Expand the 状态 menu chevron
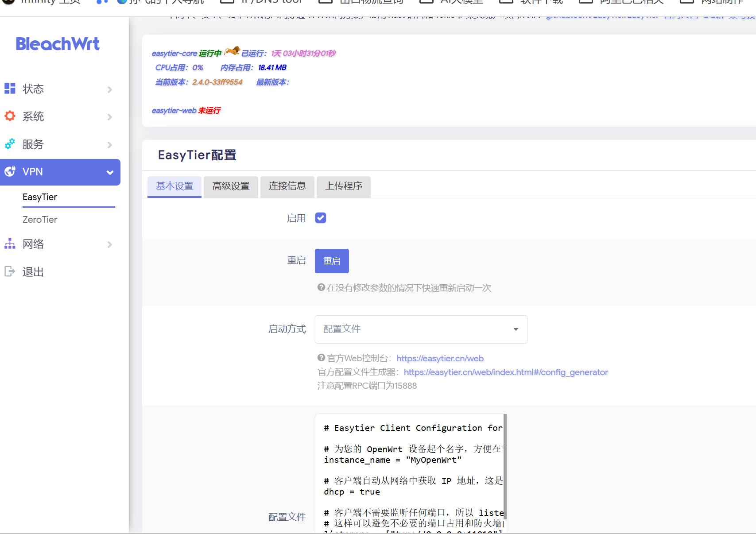The image size is (756, 534). 110,89
